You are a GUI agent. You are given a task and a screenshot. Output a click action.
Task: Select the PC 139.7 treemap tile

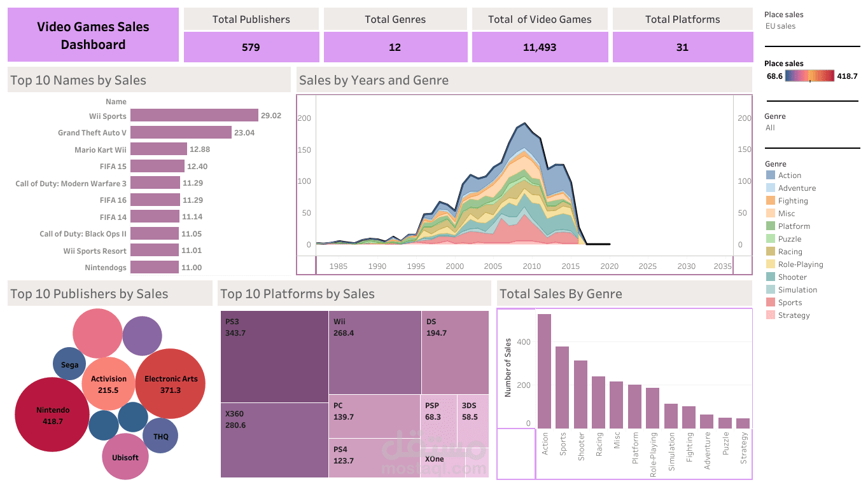tap(374, 416)
